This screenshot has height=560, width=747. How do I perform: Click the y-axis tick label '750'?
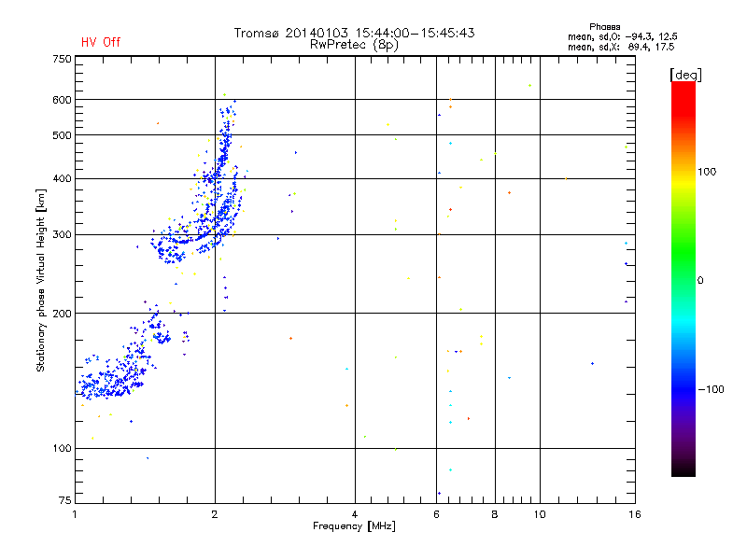coord(62,59)
